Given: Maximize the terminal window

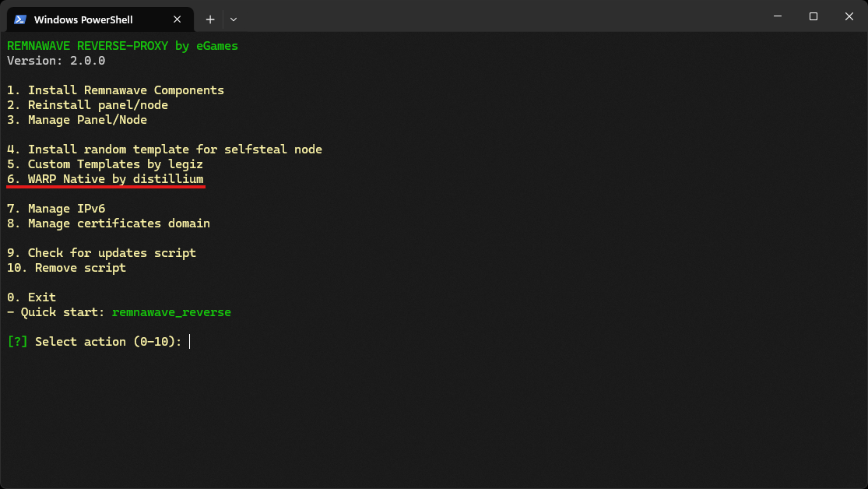Looking at the screenshot, I should [814, 16].
